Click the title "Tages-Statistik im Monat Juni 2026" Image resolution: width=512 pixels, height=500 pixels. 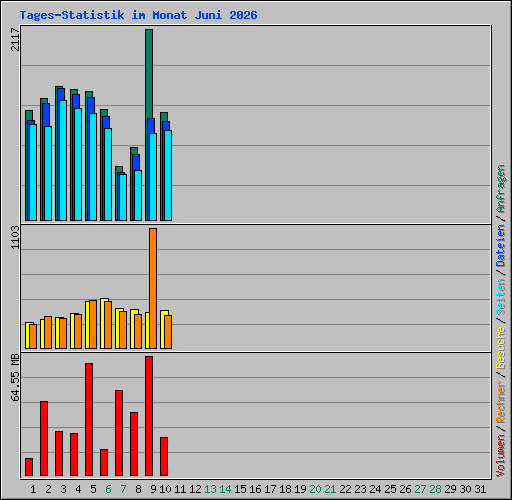[138, 15]
